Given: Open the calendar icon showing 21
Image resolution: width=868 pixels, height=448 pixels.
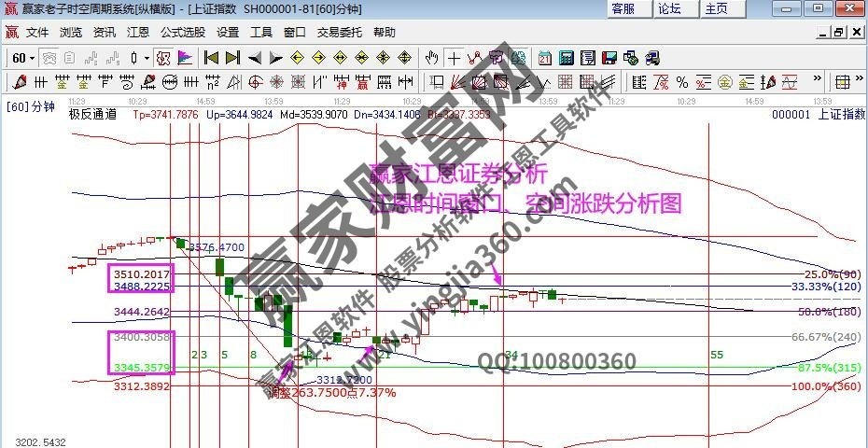Looking at the screenshot, I should click(x=543, y=58).
